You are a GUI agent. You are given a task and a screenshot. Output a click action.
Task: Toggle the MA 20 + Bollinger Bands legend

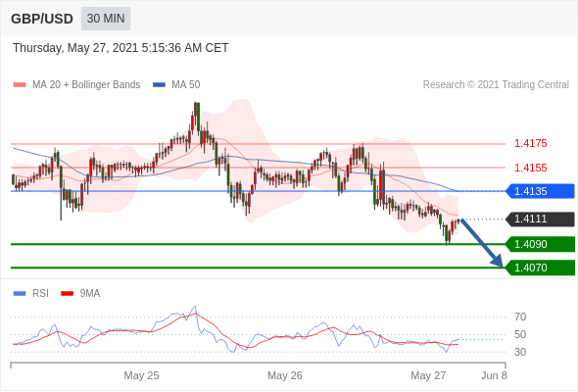click(76, 85)
